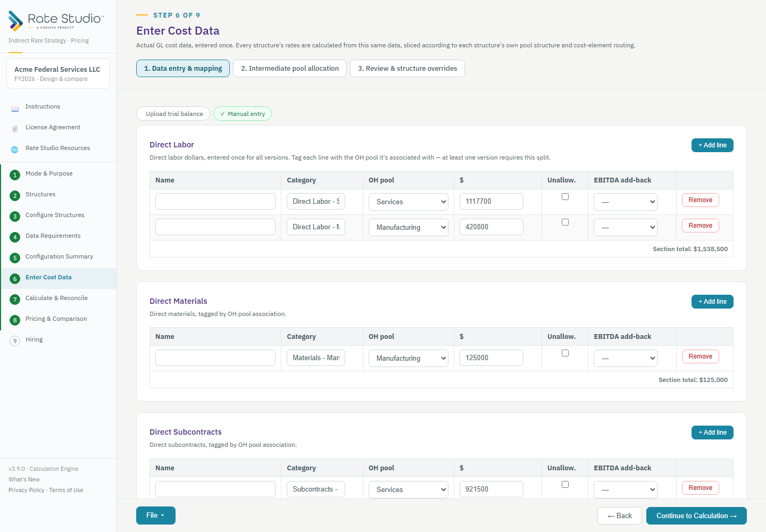This screenshot has width=766, height=532.
Task: Go to step 7 Calculate & Reconcile badge
Action: pyautogui.click(x=15, y=300)
